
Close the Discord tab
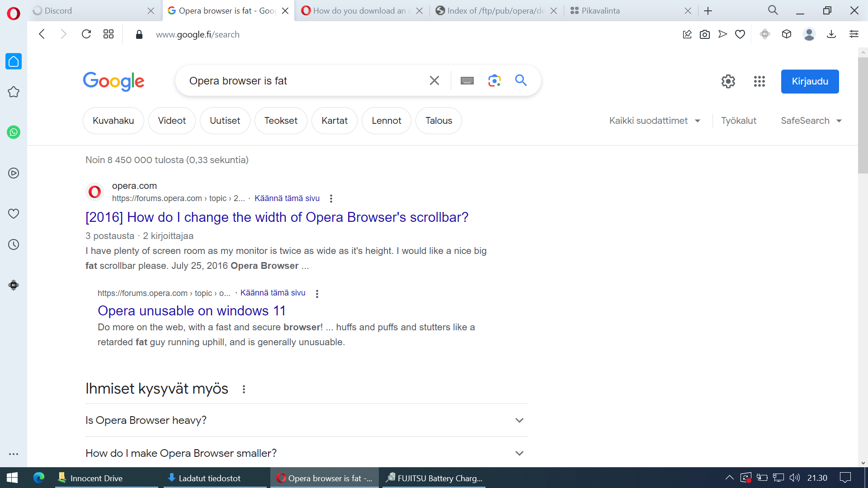point(151,11)
